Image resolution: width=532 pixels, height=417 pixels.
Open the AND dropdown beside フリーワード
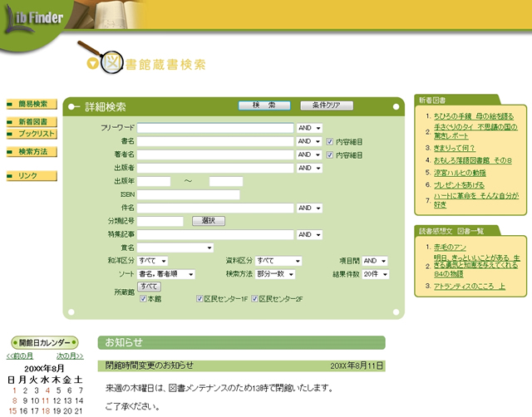(x=309, y=129)
